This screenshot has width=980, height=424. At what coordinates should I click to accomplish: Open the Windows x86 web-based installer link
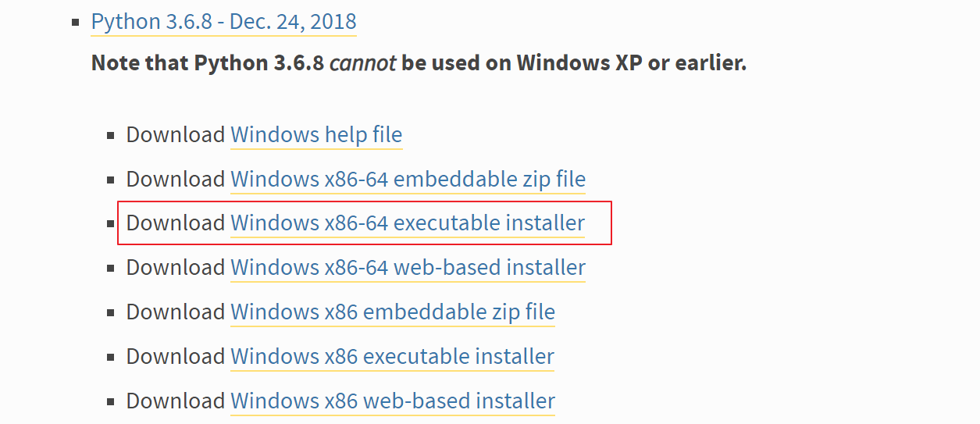393,401
